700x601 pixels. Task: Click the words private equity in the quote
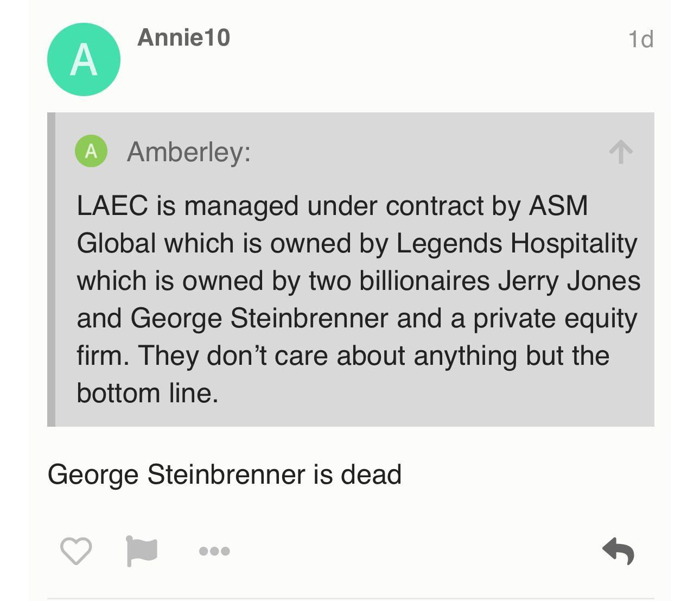tap(555, 319)
